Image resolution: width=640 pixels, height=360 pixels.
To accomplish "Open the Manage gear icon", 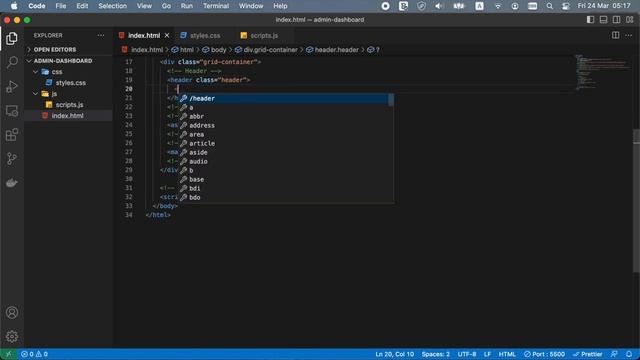I will pyautogui.click(x=12, y=336).
